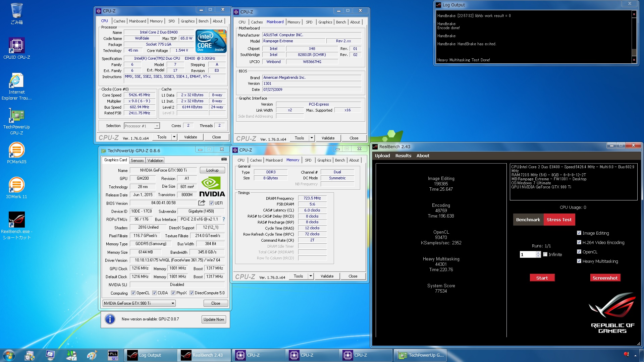
Task: Open the 3DMark 11 desktop shortcut
Action: tap(16, 188)
